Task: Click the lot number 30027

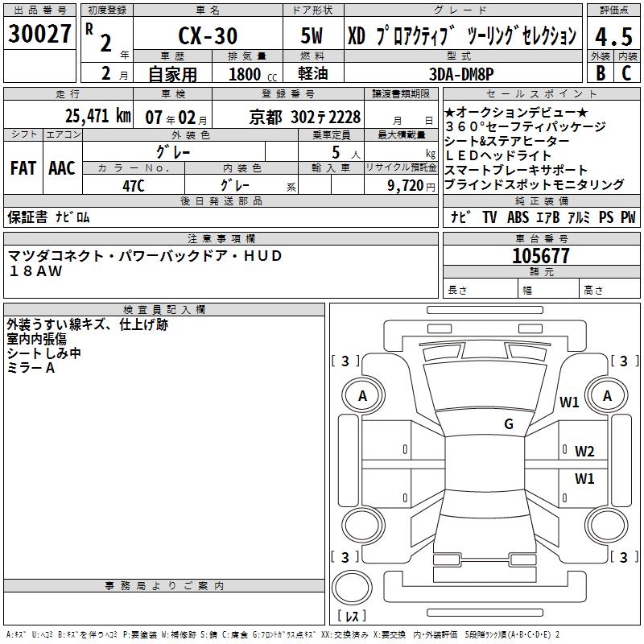Action: (39, 34)
